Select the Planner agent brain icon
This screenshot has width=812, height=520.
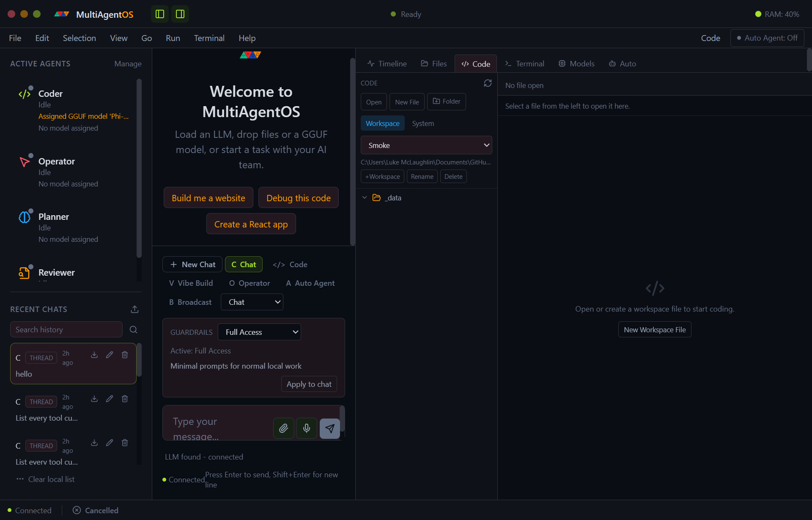pyautogui.click(x=25, y=217)
